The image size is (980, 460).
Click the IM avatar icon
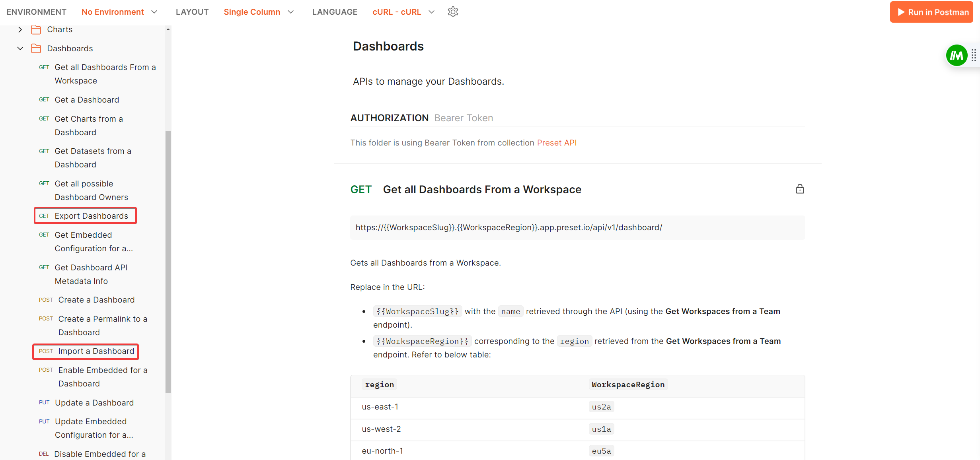coord(957,55)
